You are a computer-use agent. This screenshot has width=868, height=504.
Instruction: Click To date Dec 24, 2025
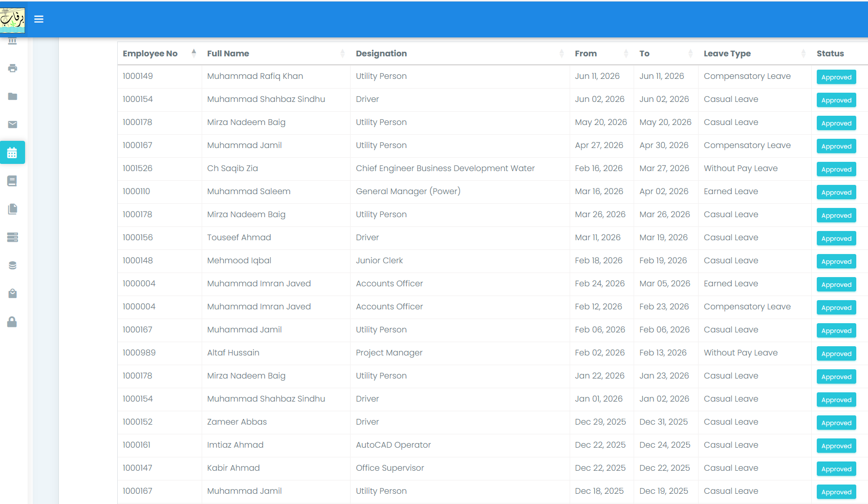tap(665, 445)
